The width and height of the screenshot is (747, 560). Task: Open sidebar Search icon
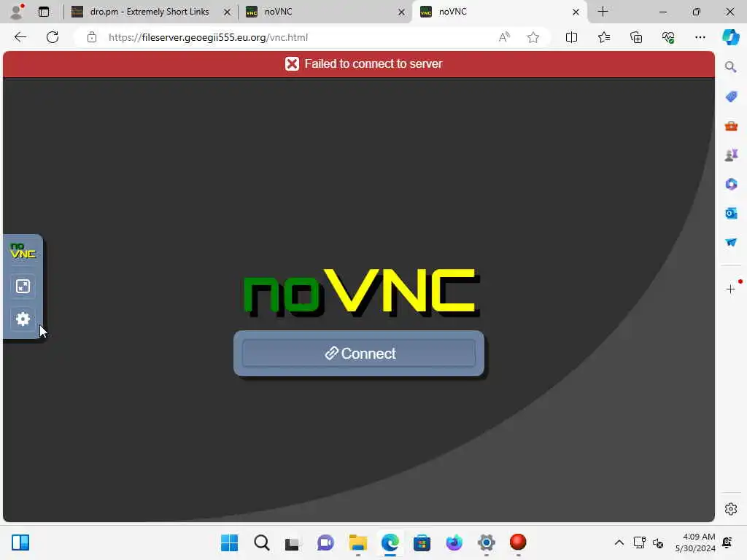tap(731, 67)
